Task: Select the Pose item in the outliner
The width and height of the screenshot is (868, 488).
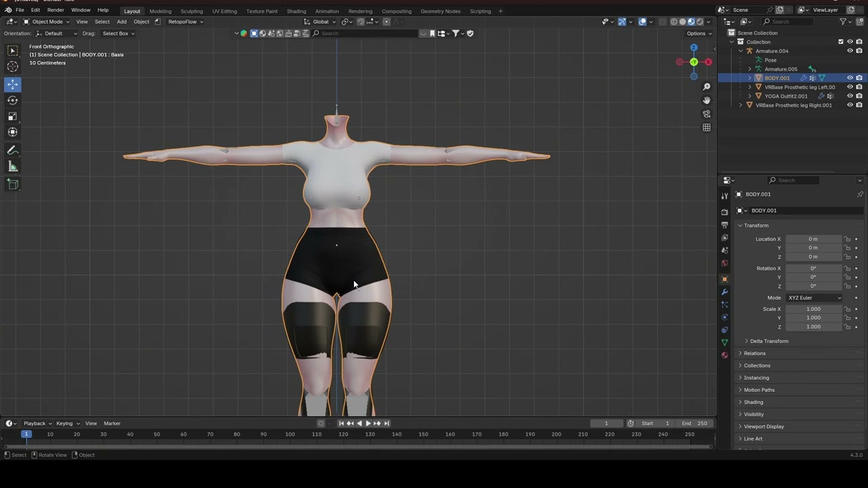Action: coord(770,60)
